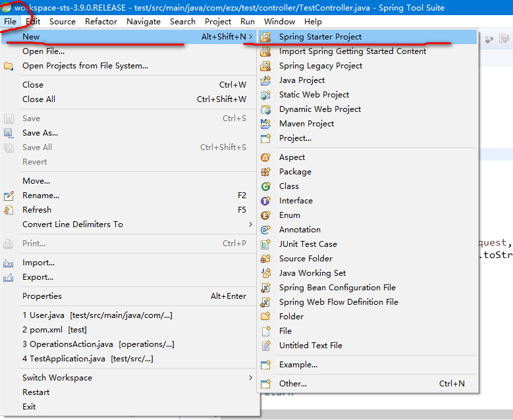The image size is (513, 420).
Task: Choose Restart in the File menu
Action: [x=128, y=392]
